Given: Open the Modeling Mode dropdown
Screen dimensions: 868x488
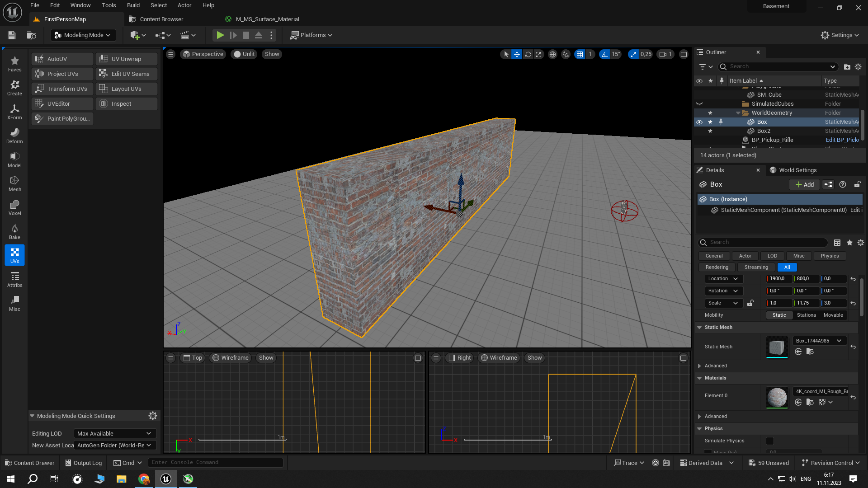Looking at the screenshot, I should (83, 35).
